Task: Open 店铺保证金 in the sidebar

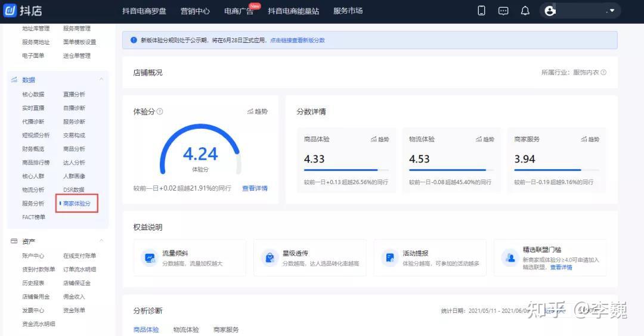Action: [x=77, y=283]
